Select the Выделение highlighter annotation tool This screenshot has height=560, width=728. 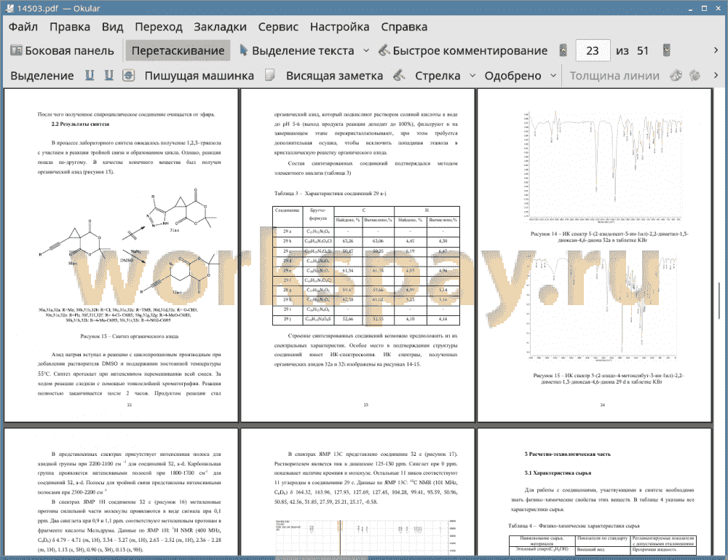tap(41, 76)
